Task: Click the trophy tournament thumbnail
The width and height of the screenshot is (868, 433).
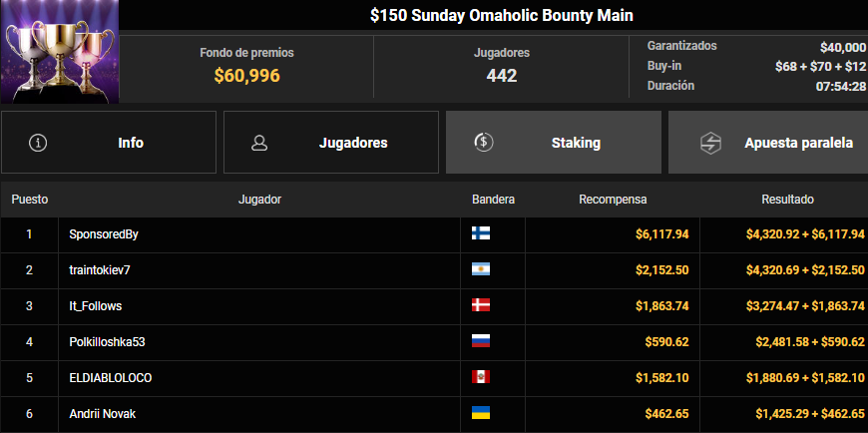Action: [x=59, y=52]
